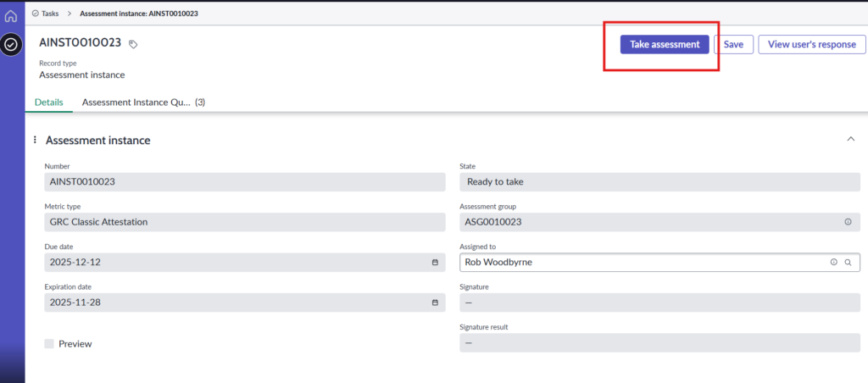Click the Home icon in the sidebar

point(11,15)
